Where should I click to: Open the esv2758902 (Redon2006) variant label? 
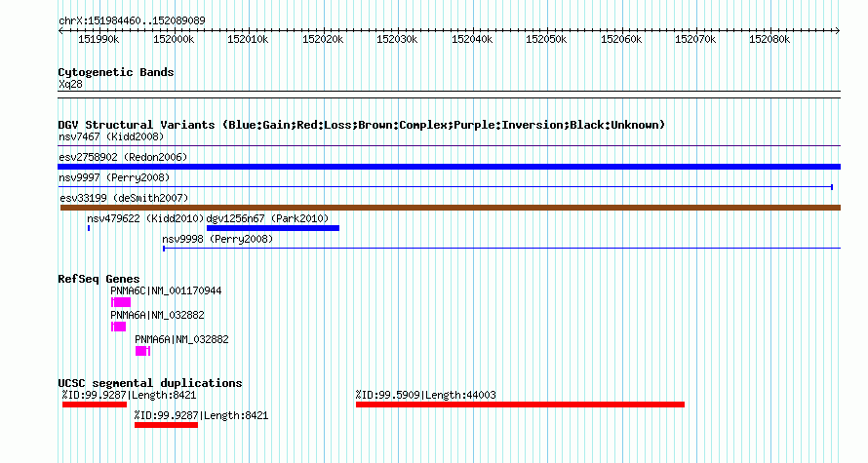click(123, 157)
